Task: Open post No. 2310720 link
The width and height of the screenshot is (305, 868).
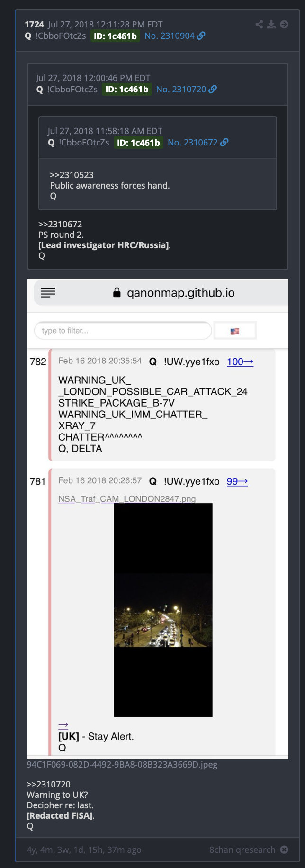Action: pos(181,89)
